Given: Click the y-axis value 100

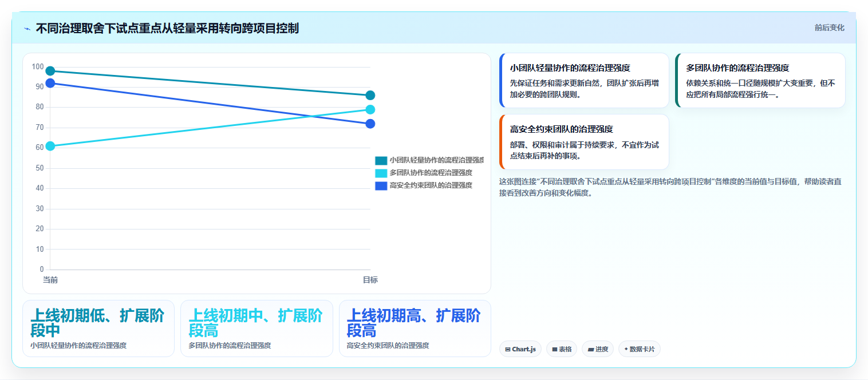Looking at the screenshot, I should click(x=38, y=67).
